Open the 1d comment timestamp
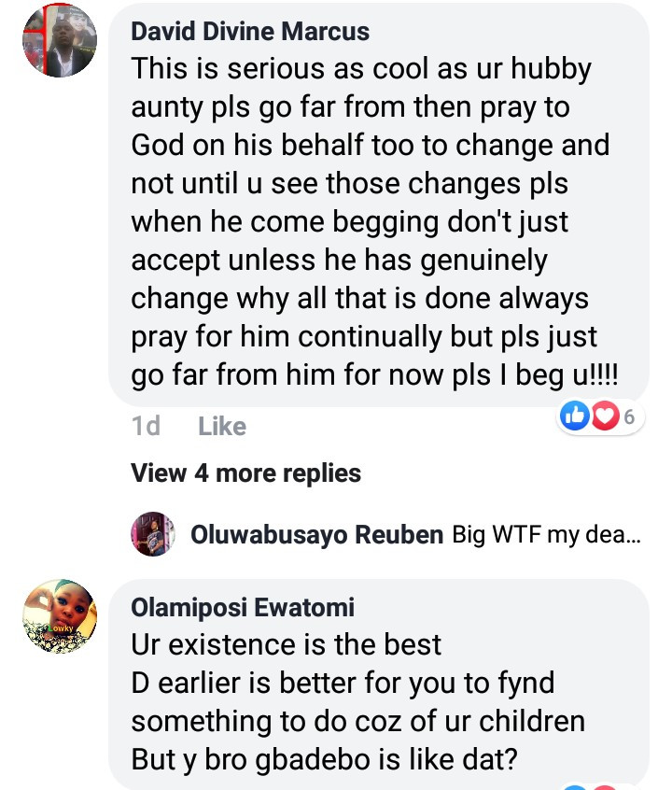Viewport: 672px width, 790px height. point(146,427)
